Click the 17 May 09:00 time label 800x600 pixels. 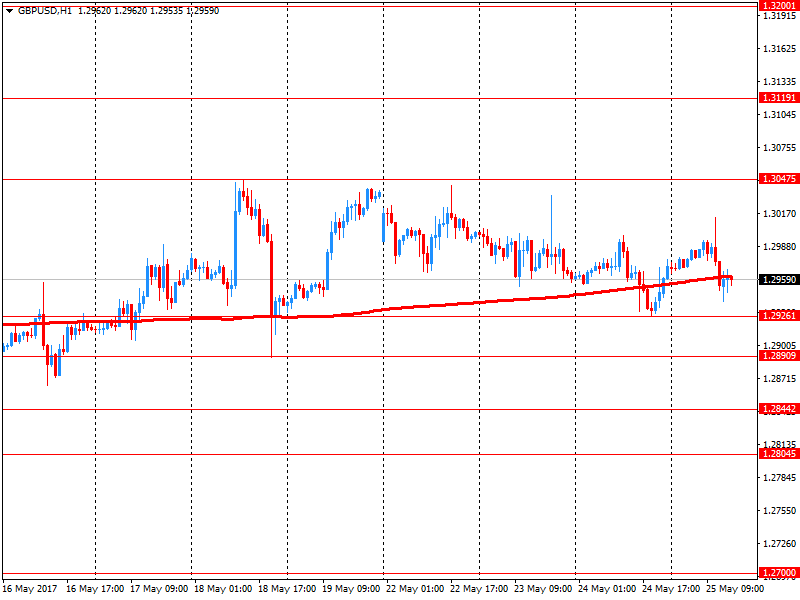[x=159, y=589]
